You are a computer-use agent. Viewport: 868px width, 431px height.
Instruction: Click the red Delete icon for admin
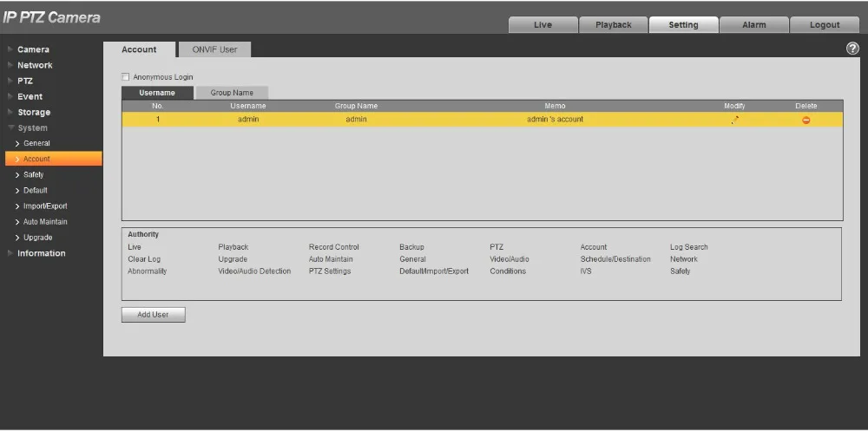pos(806,120)
